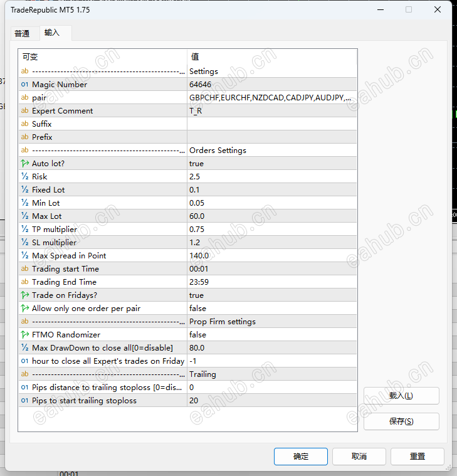457x476 pixels.
Task: Select the Max Spread value 140.0
Action: (x=271, y=256)
